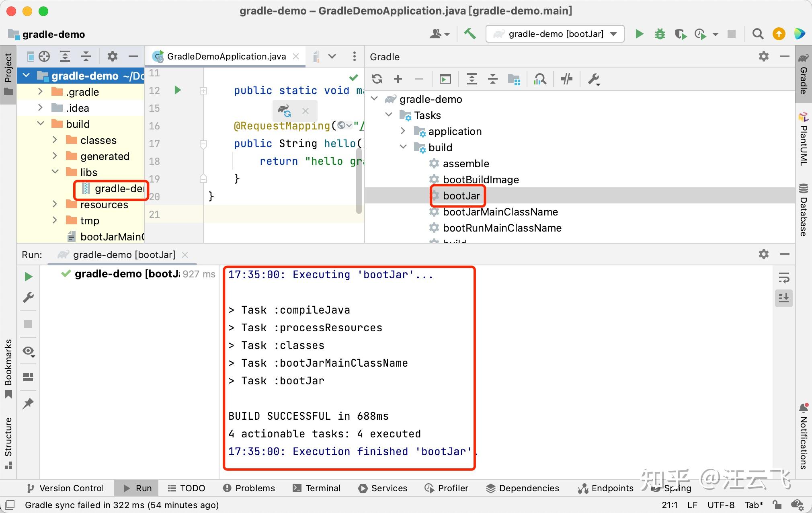Toggle soft-wrap in Run console output
Screen dimensions: 812x513
pos(784,278)
